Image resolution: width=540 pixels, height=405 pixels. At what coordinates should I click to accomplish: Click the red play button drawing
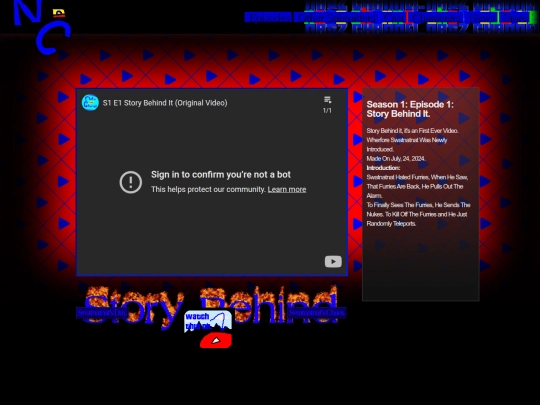[x=216, y=341]
